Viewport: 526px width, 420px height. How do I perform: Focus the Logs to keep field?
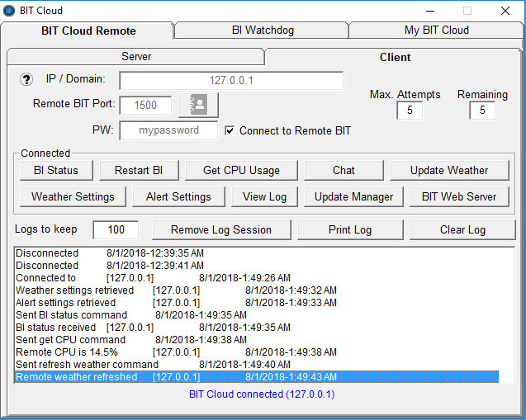point(115,229)
